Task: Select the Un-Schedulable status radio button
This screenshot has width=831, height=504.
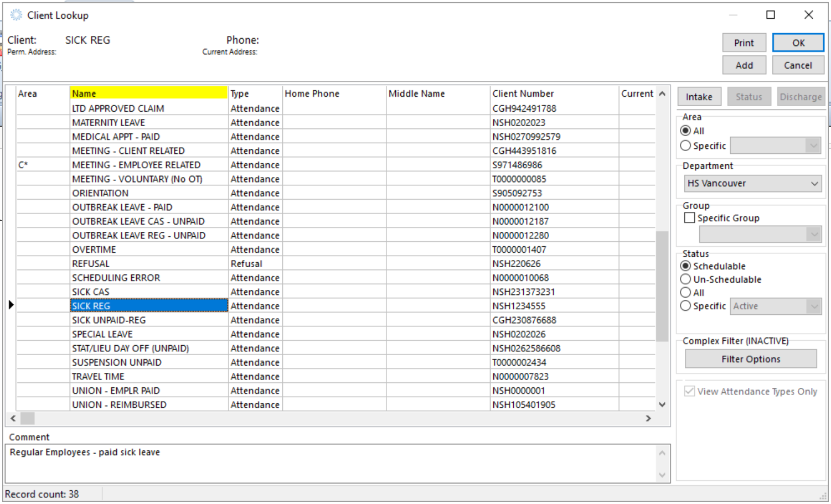Action: 685,279
